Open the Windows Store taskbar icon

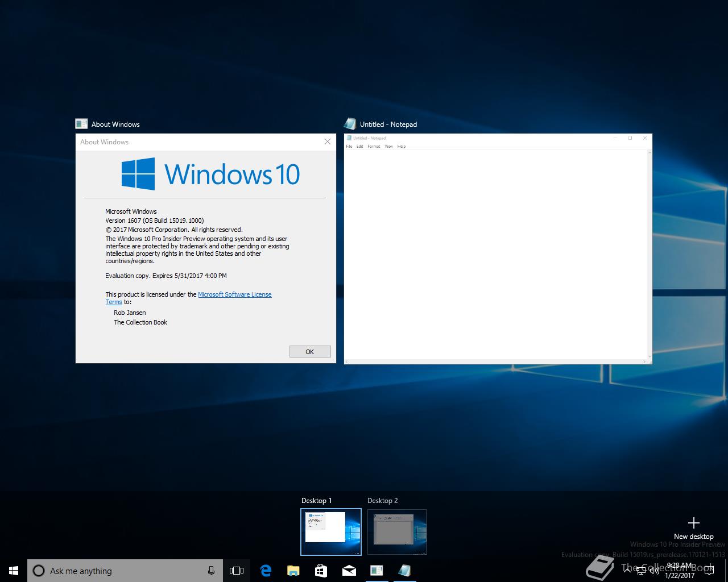pyautogui.click(x=321, y=571)
